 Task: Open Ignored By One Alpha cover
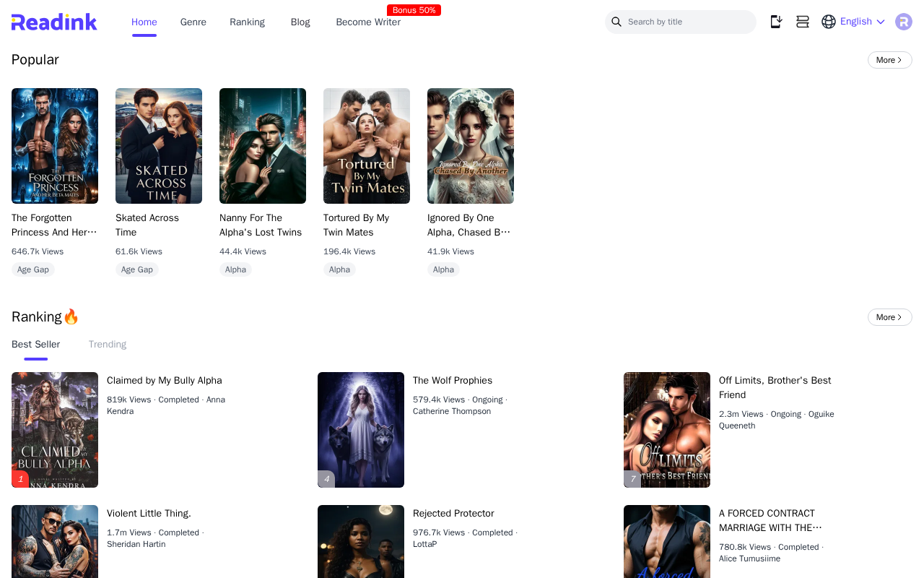click(x=471, y=146)
